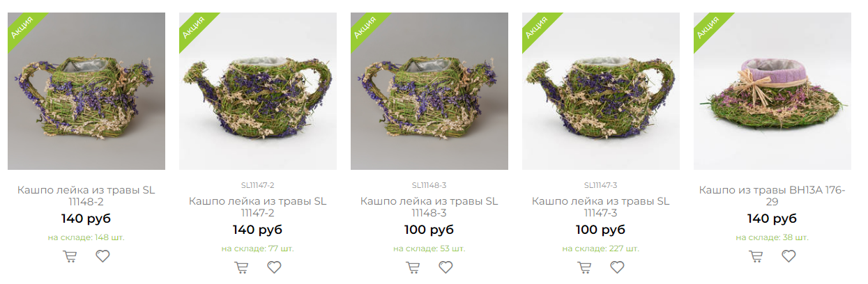Click the hat-shaped BH13A planter image
Image resolution: width=868 pixels, height=284 pixels.
click(x=772, y=91)
